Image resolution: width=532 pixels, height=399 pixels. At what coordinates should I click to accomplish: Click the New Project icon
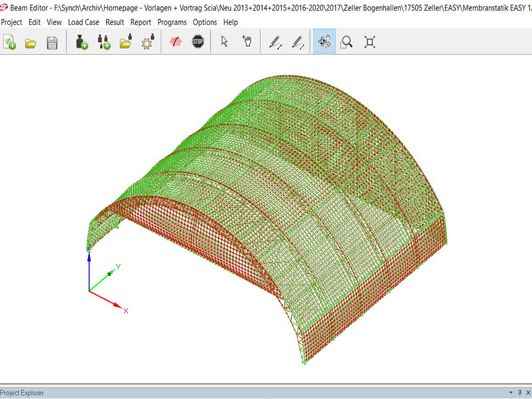(9, 42)
